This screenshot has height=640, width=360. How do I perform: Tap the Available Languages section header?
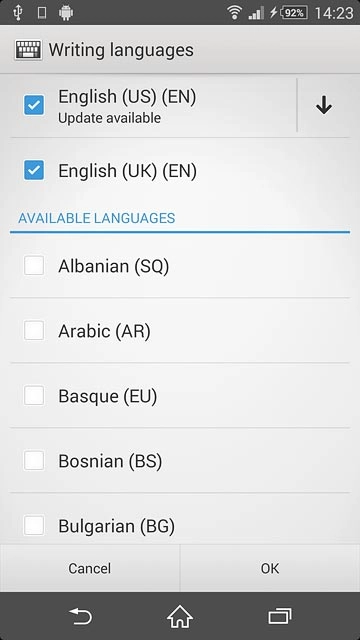pos(97,218)
